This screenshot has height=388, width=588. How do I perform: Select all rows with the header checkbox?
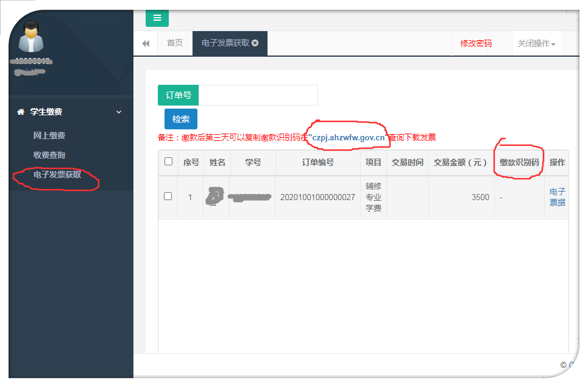pos(168,162)
